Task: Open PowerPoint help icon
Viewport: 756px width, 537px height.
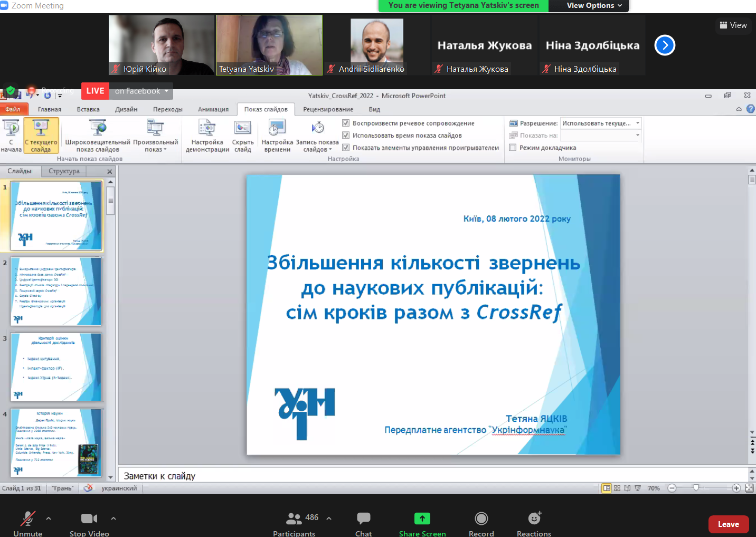Action: (751, 109)
